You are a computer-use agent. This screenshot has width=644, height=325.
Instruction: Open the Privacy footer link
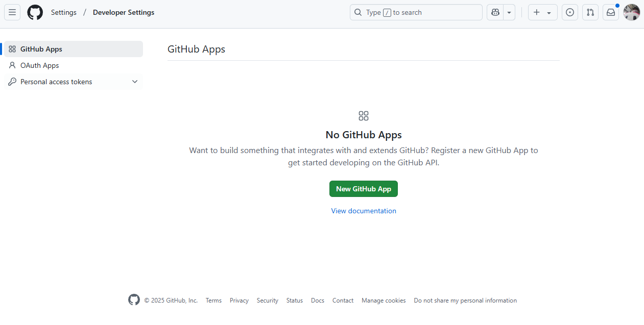[x=239, y=301]
